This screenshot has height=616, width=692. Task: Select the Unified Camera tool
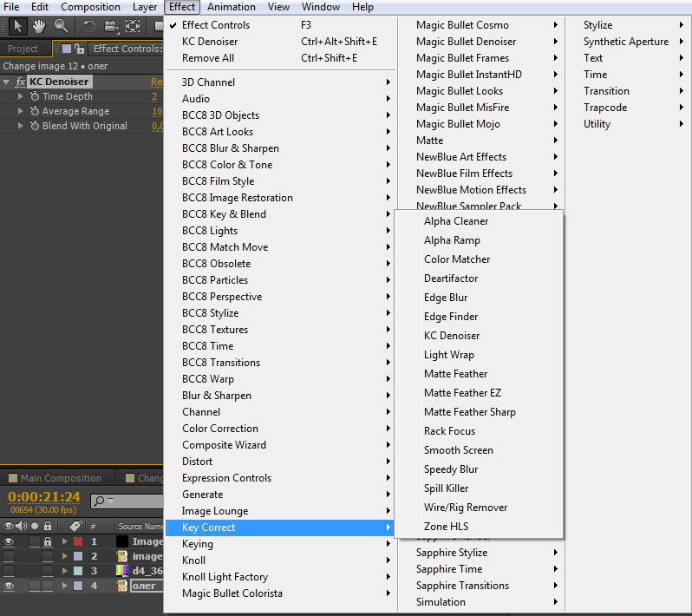point(111,26)
